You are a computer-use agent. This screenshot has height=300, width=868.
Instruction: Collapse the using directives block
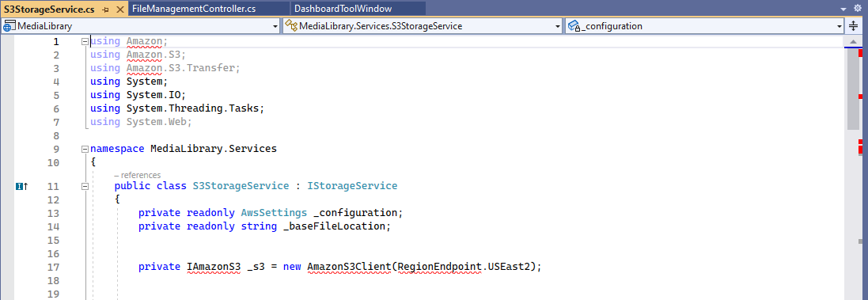click(x=85, y=41)
